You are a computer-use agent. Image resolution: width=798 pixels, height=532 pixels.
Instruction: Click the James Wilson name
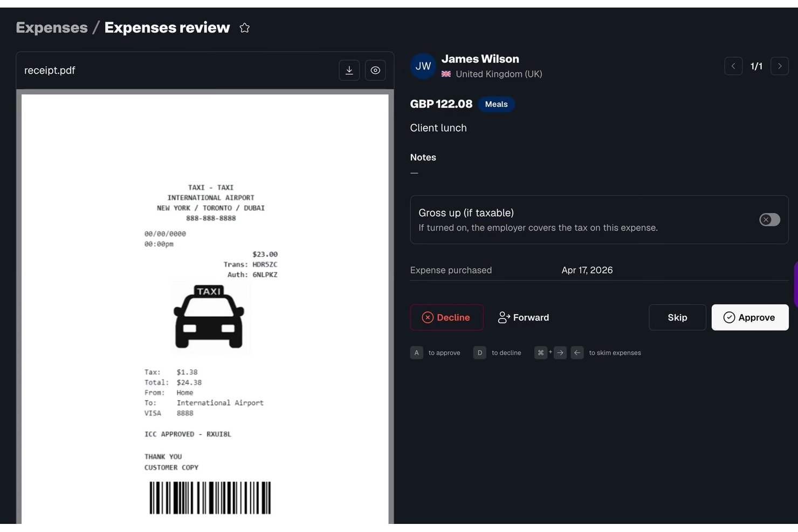coord(480,59)
